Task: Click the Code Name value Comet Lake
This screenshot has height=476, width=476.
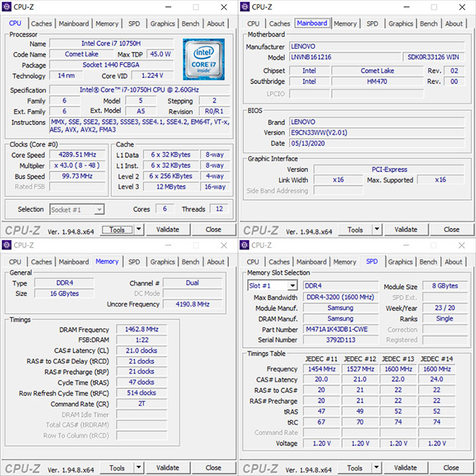Action: pyautogui.click(x=82, y=54)
